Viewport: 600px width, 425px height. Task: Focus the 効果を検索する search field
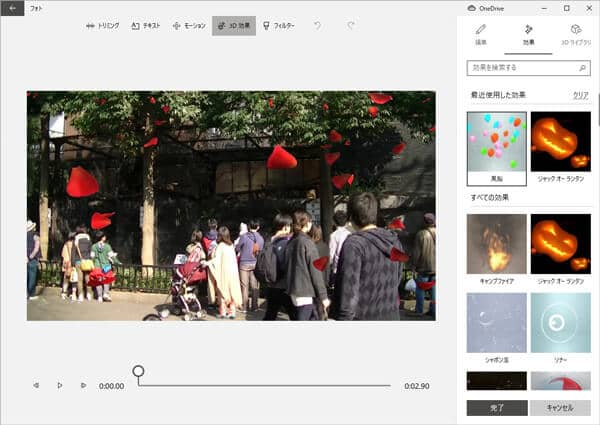(528, 68)
